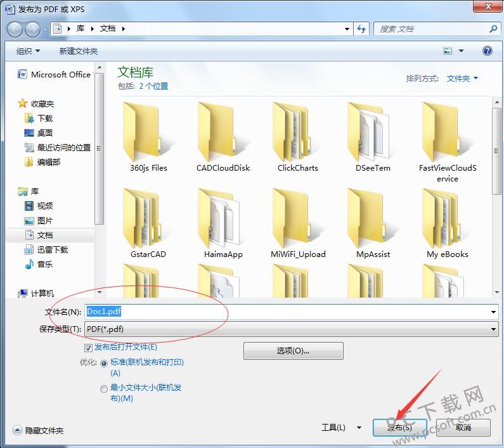Click the file name field containing Doc1.pdf

291,312
